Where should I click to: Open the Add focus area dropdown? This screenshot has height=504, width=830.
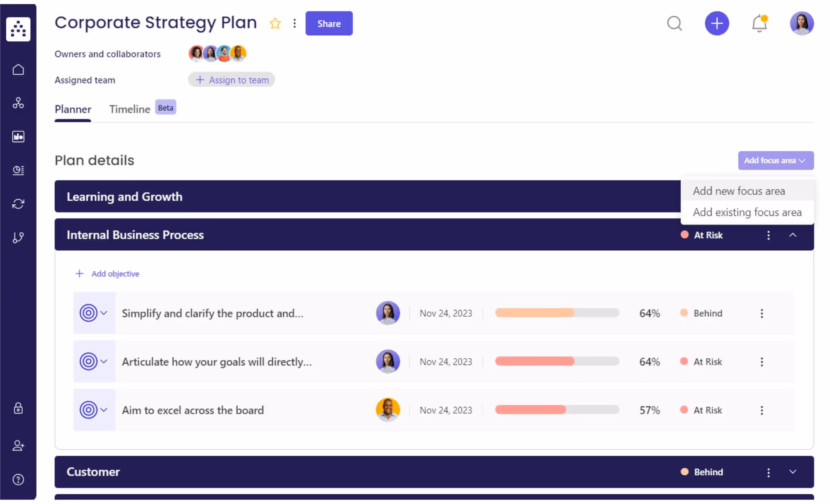(775, 160)
